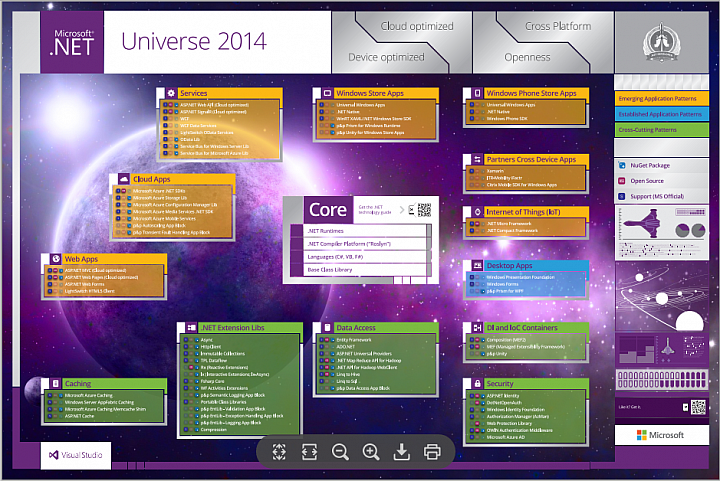Click the fit-to-width icon in viewer toolbar
Image resolution: width=720 pixels, height=481 pixels.
tap(309, 452)
